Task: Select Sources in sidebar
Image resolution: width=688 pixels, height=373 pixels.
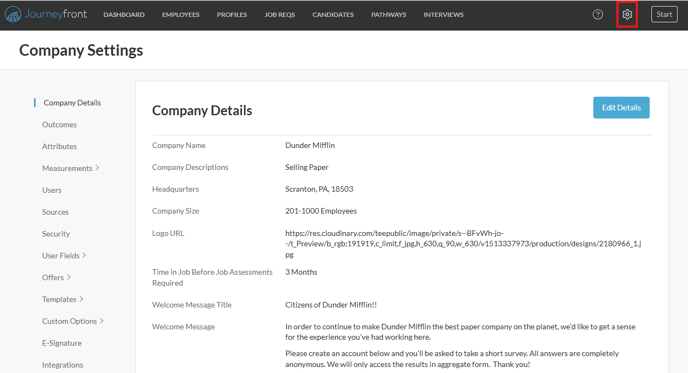Action: [x=55, y=212]
